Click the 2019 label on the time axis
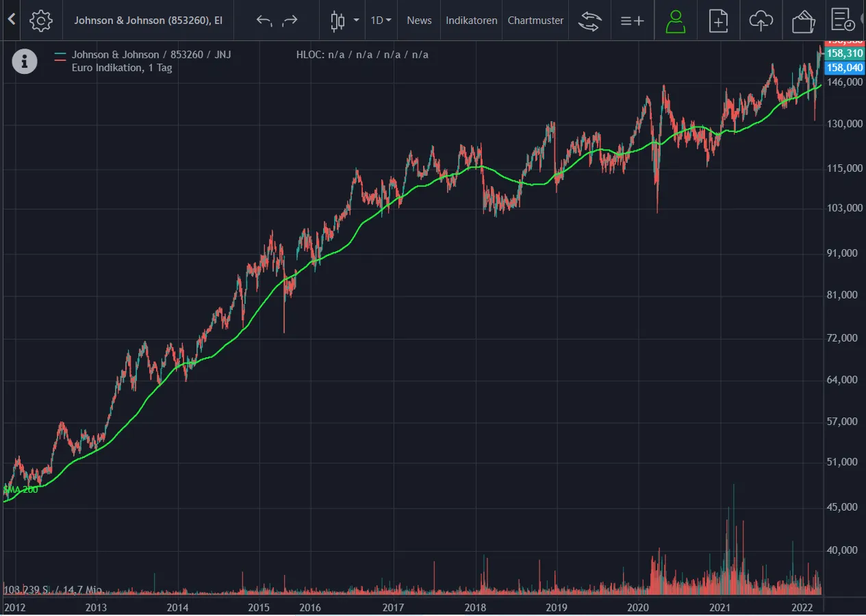 click(557, 606)
